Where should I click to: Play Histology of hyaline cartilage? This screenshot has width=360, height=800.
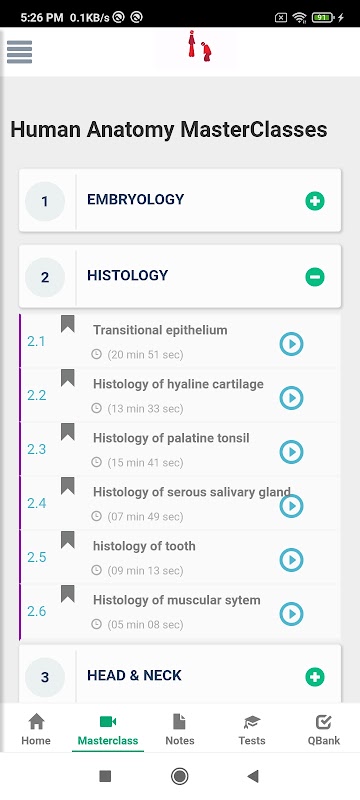292,398
